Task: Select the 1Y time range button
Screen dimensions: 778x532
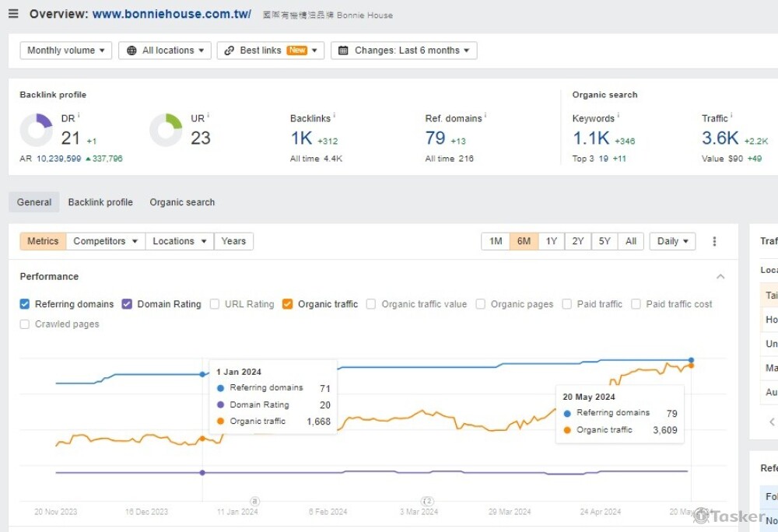Action: (551, 241)
